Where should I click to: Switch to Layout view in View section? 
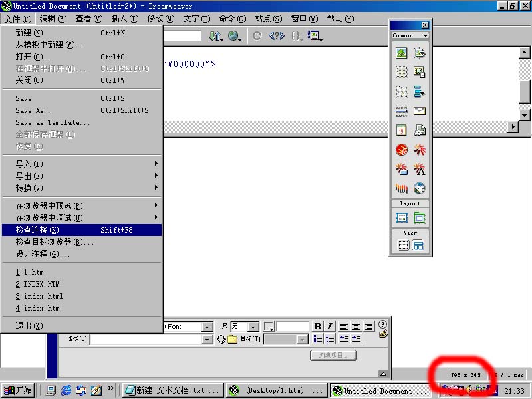419,245
